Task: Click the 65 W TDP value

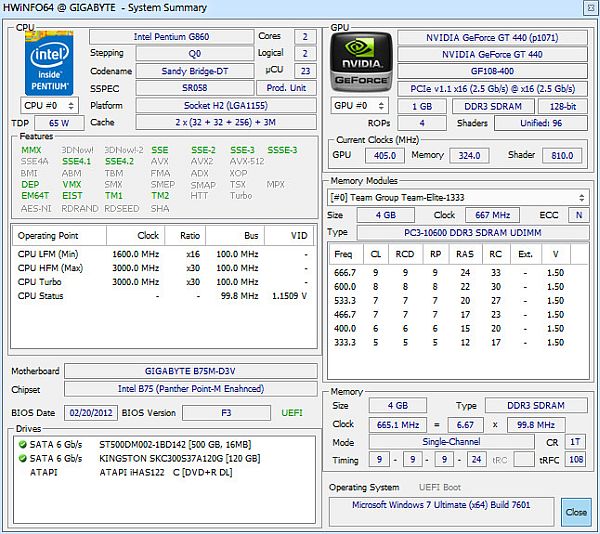Action: tap(59, 123)
